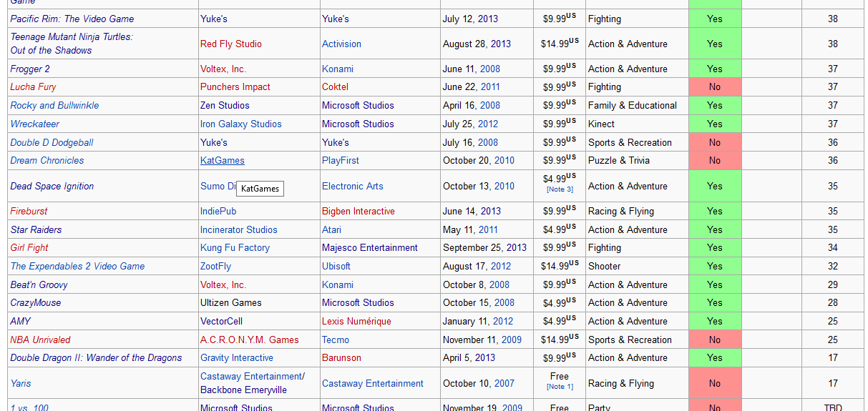868x411 pixels.
Task: Open the Beat'n Groovy link
Action: [x=39, y=284]
